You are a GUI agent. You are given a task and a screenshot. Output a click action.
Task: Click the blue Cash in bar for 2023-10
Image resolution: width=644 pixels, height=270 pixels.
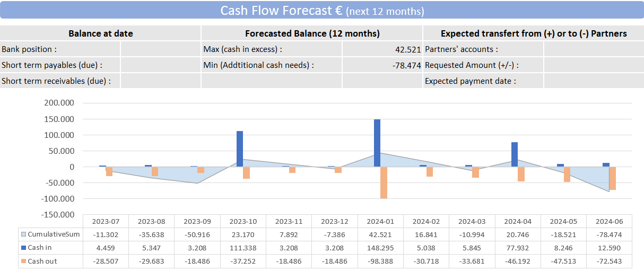click(240, 149)
